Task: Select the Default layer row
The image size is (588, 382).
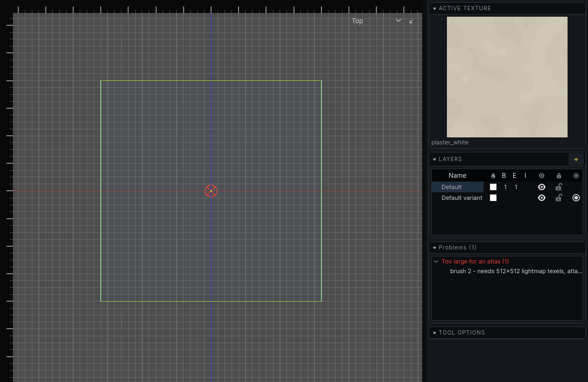Action: coord(507,187)
